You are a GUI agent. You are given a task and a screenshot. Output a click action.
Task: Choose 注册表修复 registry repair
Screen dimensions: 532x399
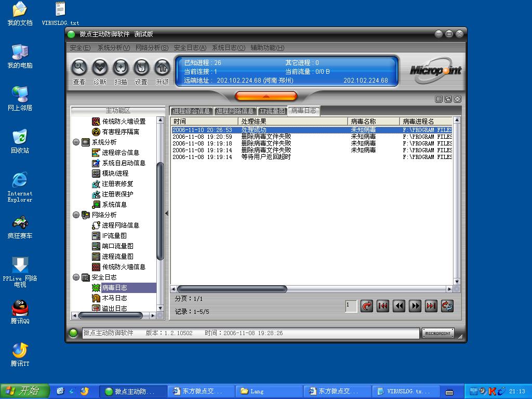[x=113, y=184]
